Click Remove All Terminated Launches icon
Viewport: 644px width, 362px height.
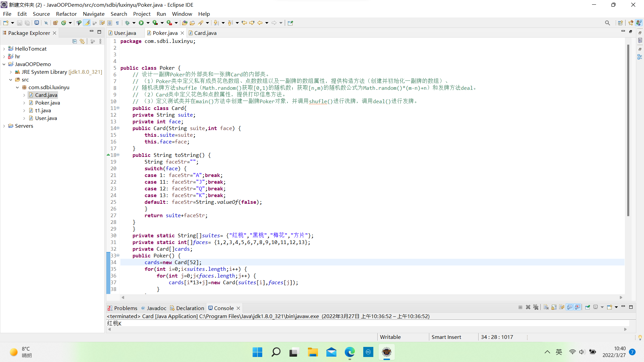tap(536, 307)
